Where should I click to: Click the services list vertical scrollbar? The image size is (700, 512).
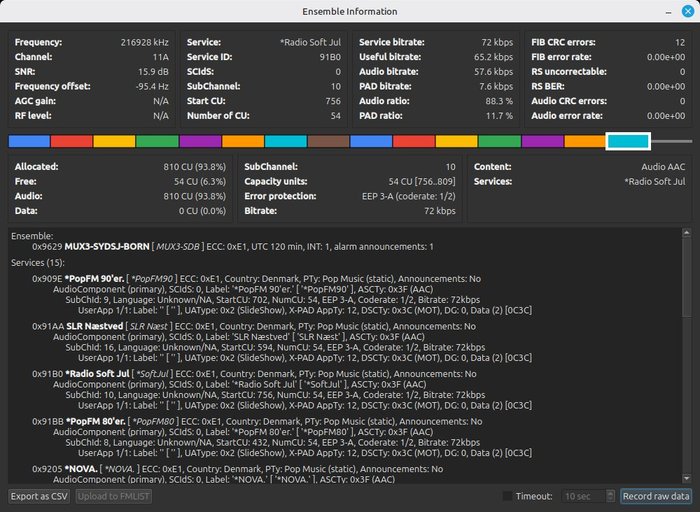click(x=685, y=300)
